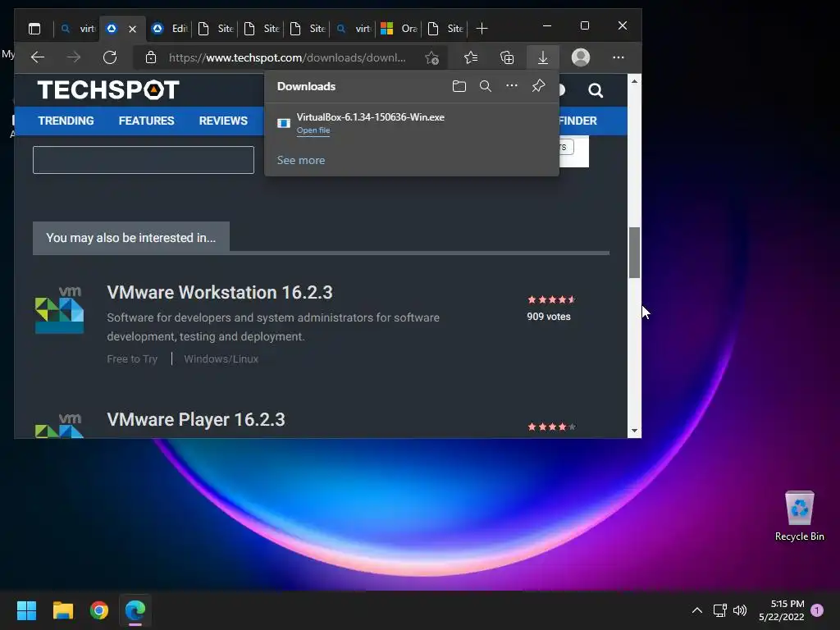840x630 pixels.
Task: Open downloads folder icon in Downloads panel
Action: pos(459,86)
